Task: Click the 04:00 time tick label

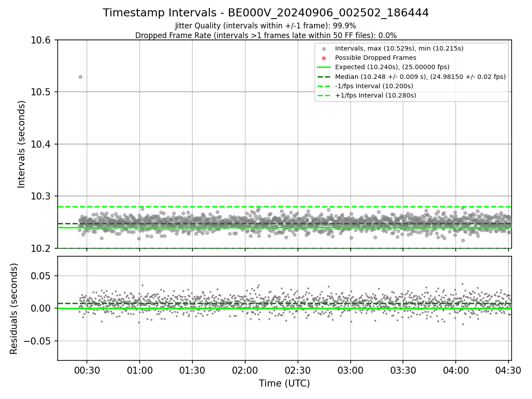Action: point(456,370)
